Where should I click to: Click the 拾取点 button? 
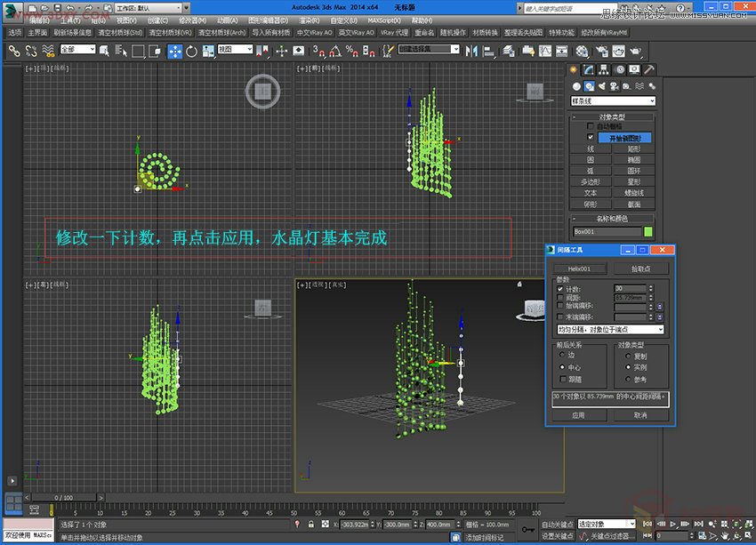(x=640, y=268)
